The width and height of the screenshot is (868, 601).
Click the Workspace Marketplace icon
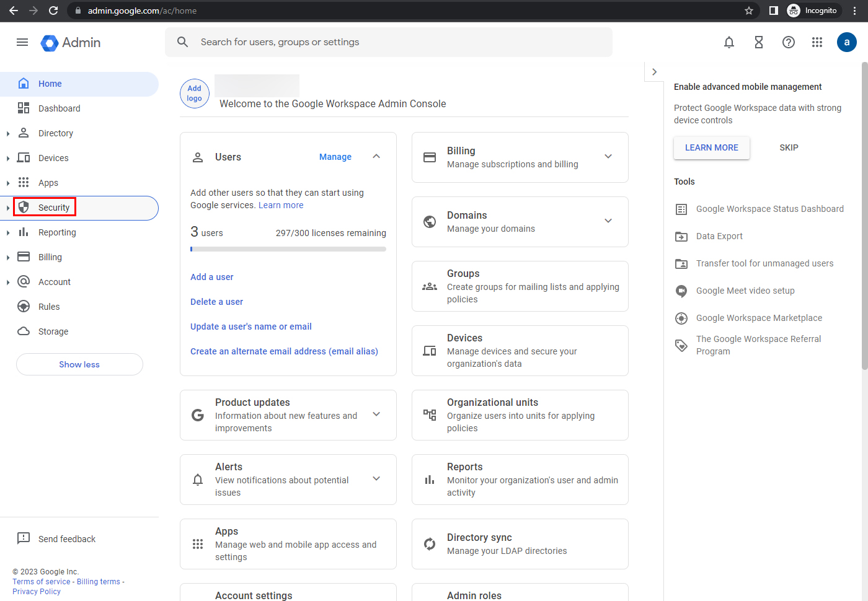click(681, 318)
